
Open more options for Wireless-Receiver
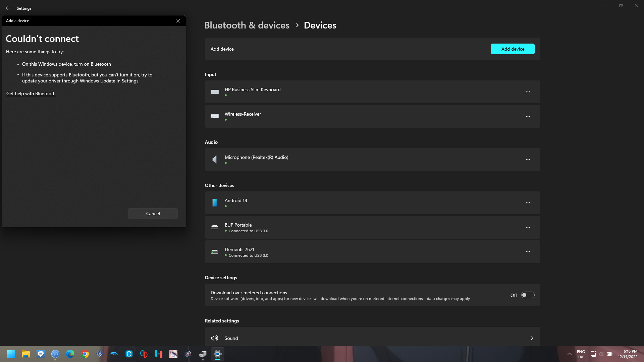(528, 116)
